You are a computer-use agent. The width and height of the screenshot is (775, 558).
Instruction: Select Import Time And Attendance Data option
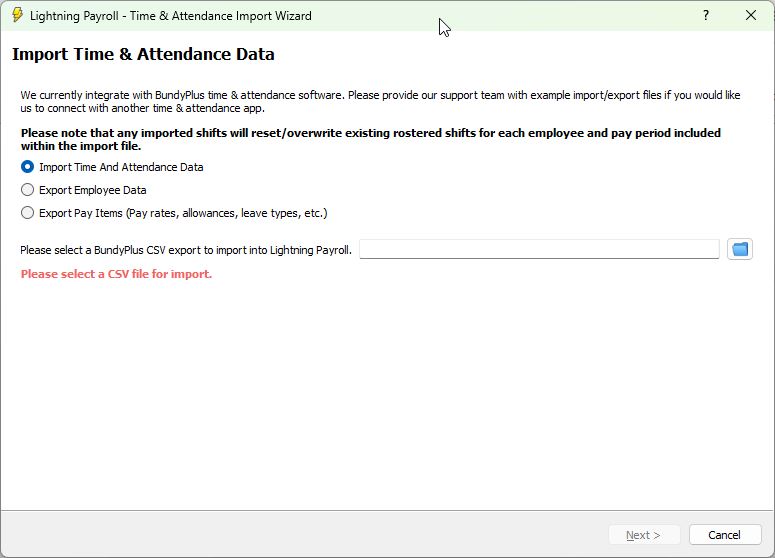pyautogui.click(x=112, y=167)
